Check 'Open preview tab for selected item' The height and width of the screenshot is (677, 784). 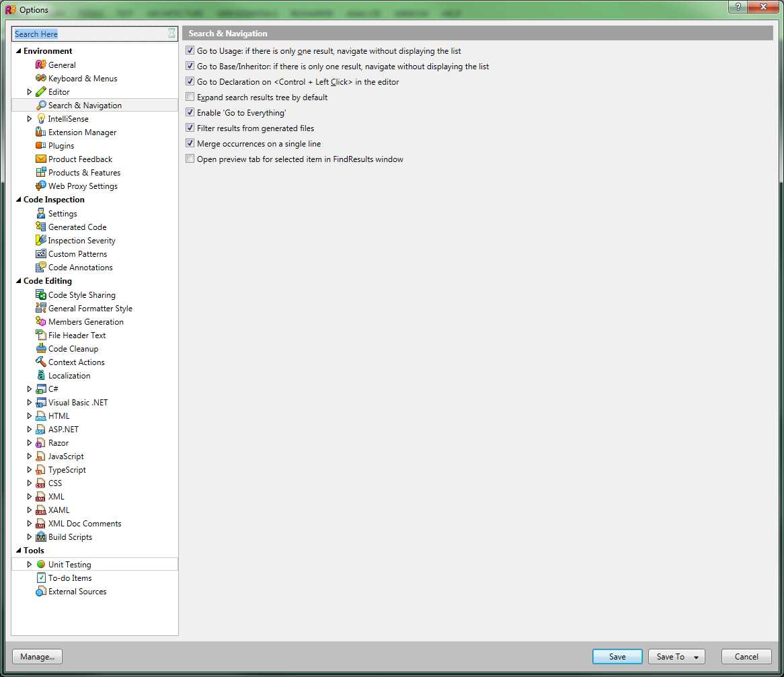(190, 158)
